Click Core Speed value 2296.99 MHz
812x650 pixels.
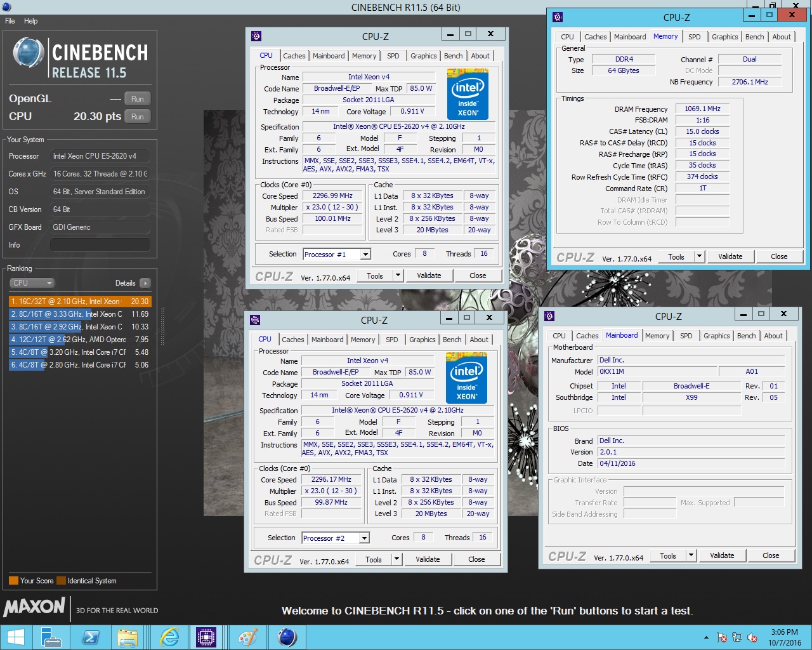(332, 196)
